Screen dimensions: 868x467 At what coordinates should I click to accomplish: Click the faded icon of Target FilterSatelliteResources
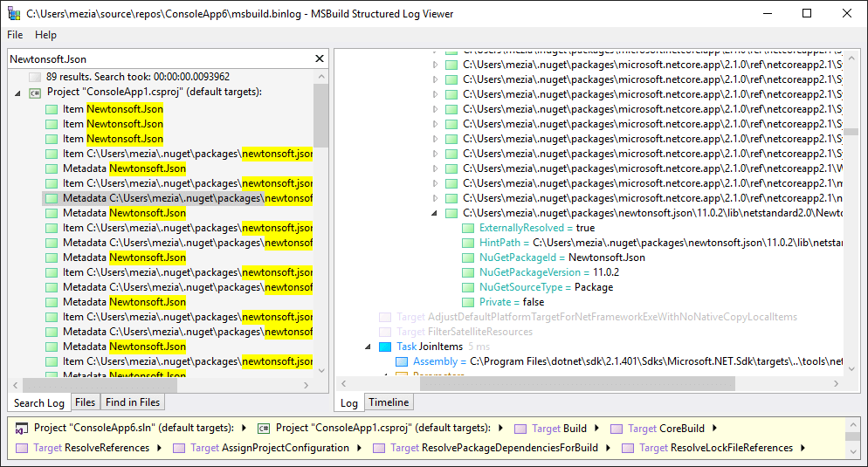(x=385, y=332)
